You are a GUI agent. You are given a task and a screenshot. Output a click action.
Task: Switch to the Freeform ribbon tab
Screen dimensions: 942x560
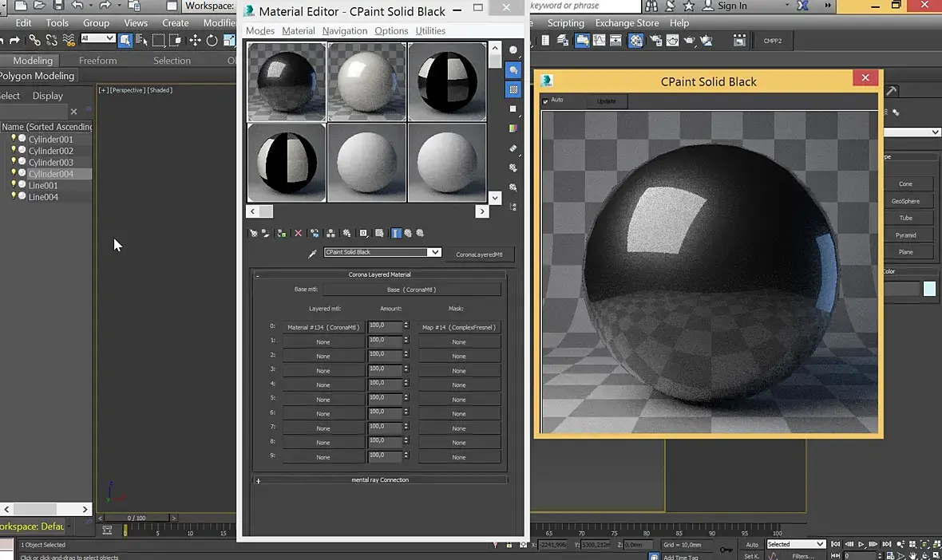point(97,61)
